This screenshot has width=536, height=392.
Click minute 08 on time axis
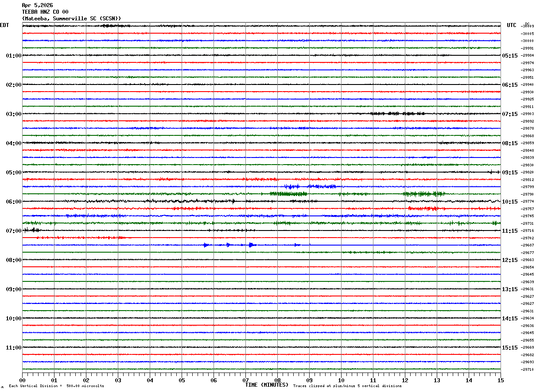(x=277, y=380)
